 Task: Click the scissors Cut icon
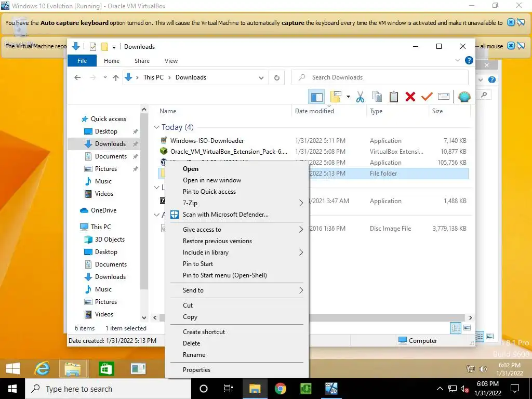tap(360, 97)
